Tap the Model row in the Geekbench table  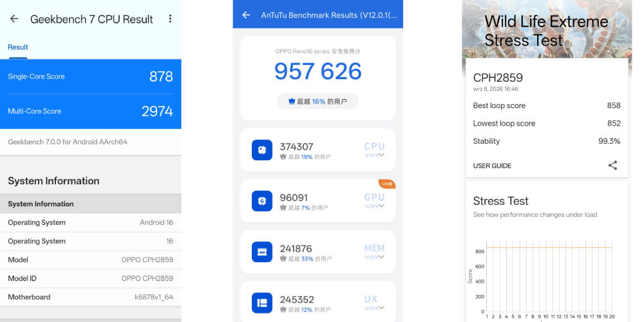tap(90, 260)
